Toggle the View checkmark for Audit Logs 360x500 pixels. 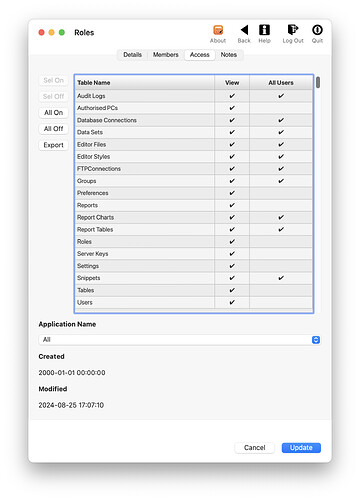[232, 96]
